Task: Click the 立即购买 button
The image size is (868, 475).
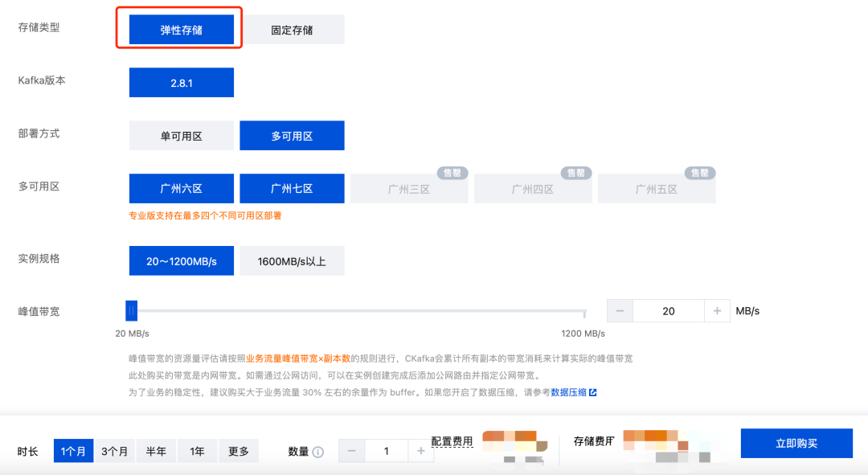Action: point(796,443)
